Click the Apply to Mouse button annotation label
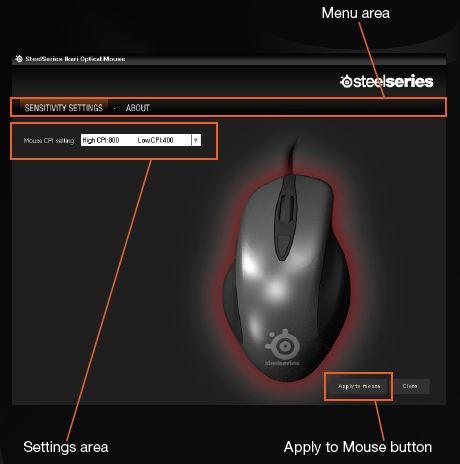This screenshot has height=464, width=460. tap(358, 447)
